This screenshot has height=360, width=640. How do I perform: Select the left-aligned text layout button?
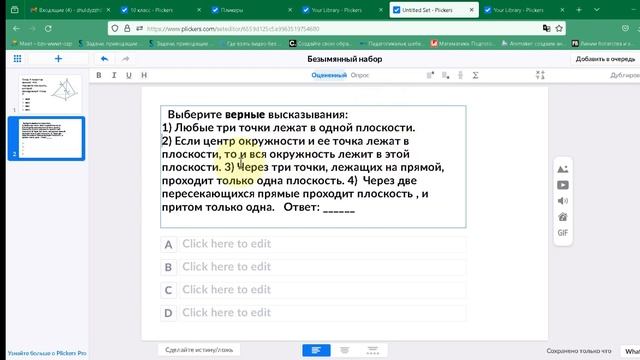point(316,350)
